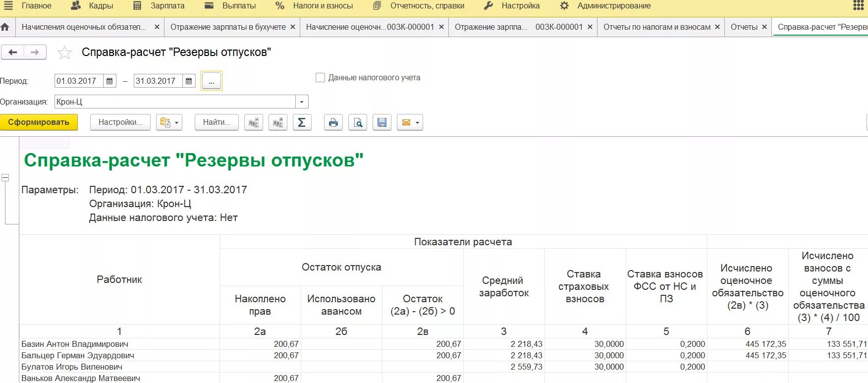
Task: Close 'Отражение зарпла... 003К-000001' tab
Action: coord(590,27)
